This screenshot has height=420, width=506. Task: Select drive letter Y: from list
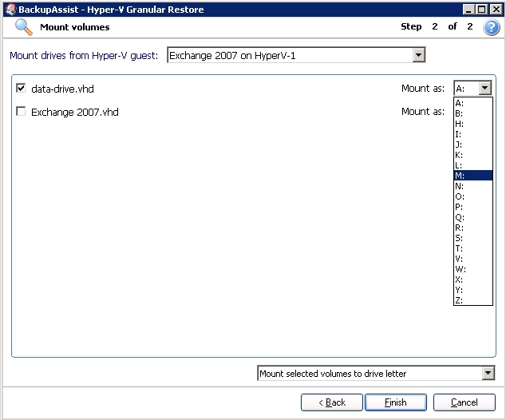[473, 290]
